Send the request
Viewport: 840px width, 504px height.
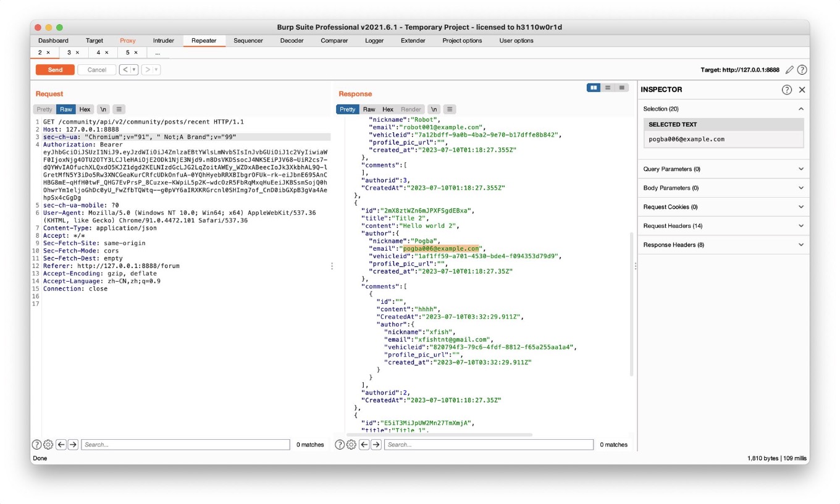pos(55,70)
